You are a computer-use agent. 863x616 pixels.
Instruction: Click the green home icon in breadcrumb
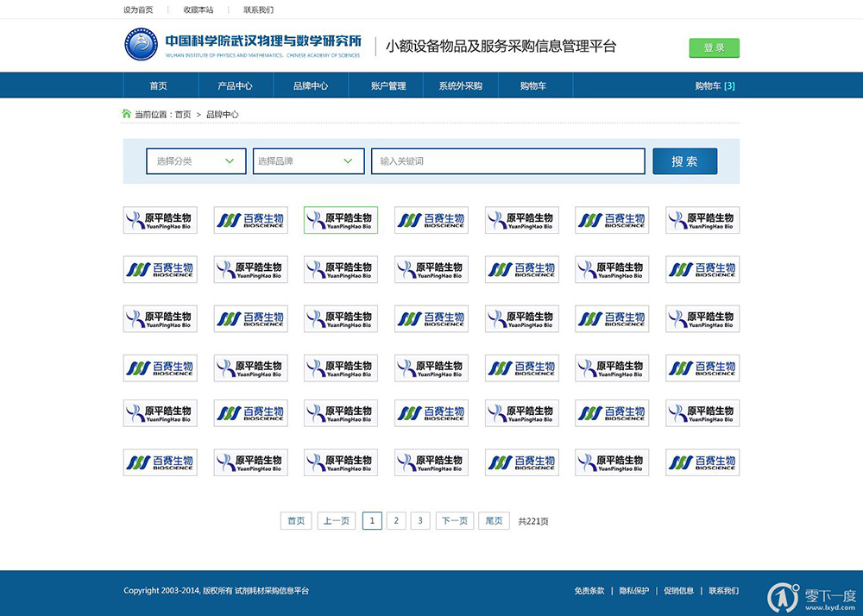(x=127, y=114)
